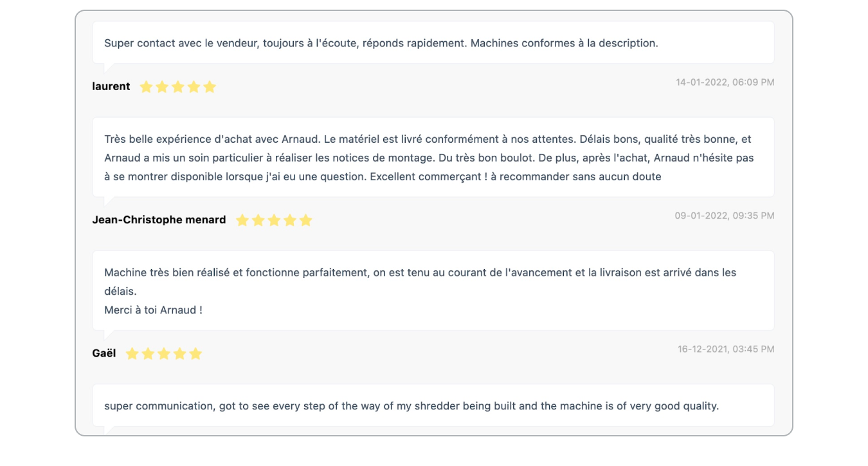Viewport: 868px width, 466px height.
Task: Click the first star of Gaël's rating
Action: tap(132, 354)
